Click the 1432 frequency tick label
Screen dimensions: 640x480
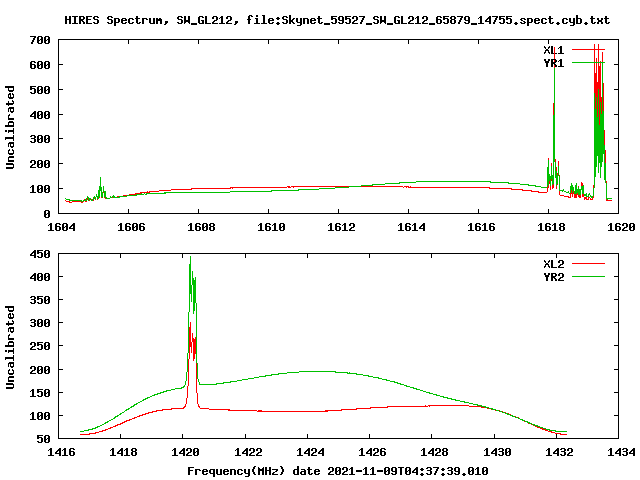click(x=559, y=452)
